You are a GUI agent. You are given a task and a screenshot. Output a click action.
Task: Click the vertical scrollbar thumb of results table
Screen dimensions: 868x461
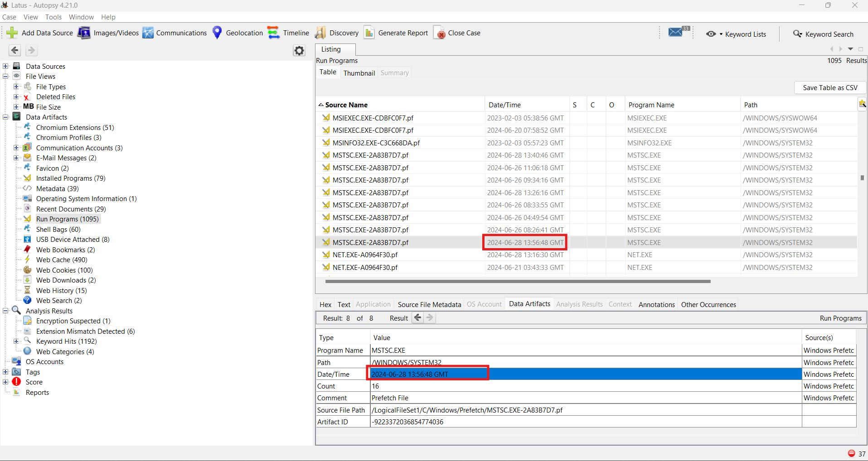coord(862,178)
